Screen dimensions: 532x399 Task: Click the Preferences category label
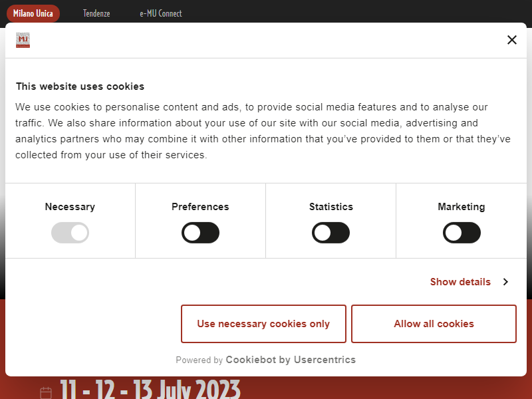(200, 207)
